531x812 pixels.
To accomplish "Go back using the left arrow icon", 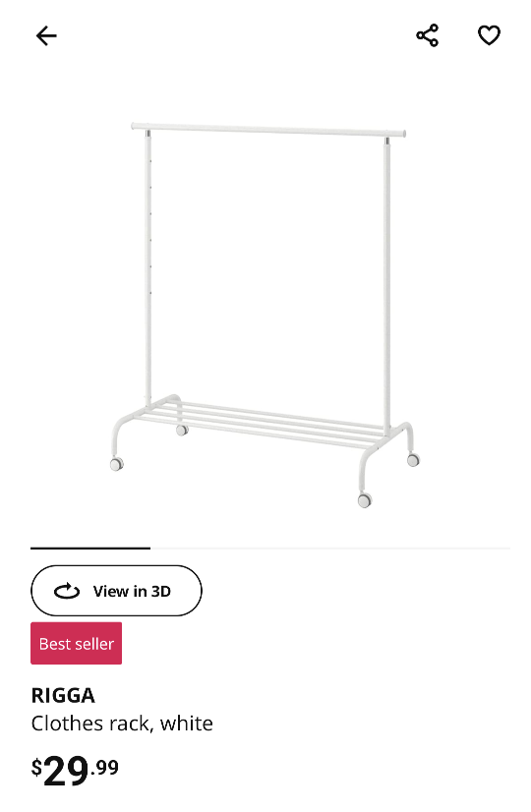I will [x=46, y=35].
